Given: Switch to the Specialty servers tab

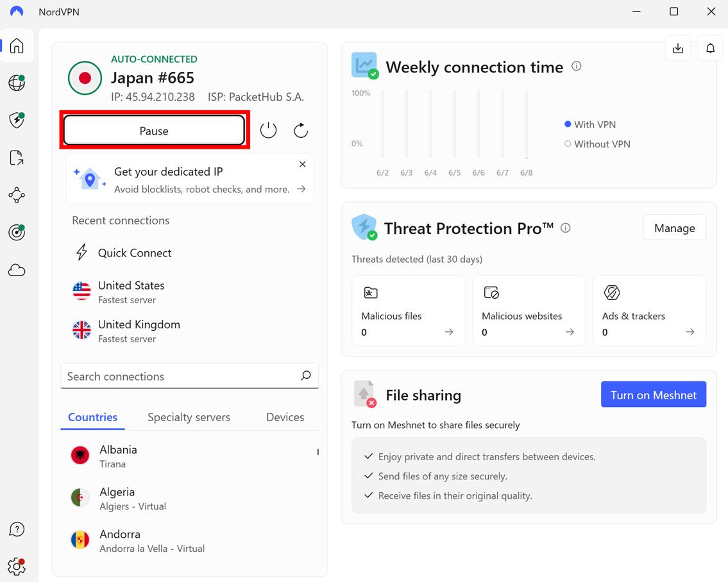Looking at the screenshot, I should pyautogui.click(x=189, y=417).
